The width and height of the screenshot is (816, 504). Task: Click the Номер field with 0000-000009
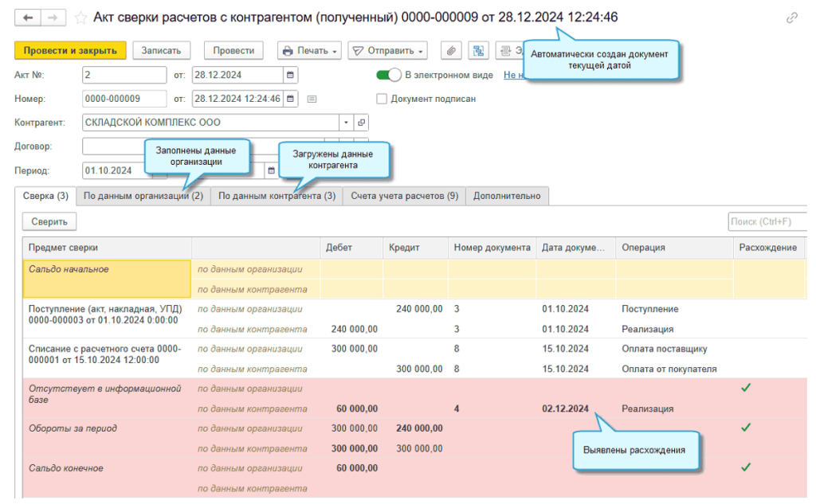pyautogui.click(x=124, y=99)
